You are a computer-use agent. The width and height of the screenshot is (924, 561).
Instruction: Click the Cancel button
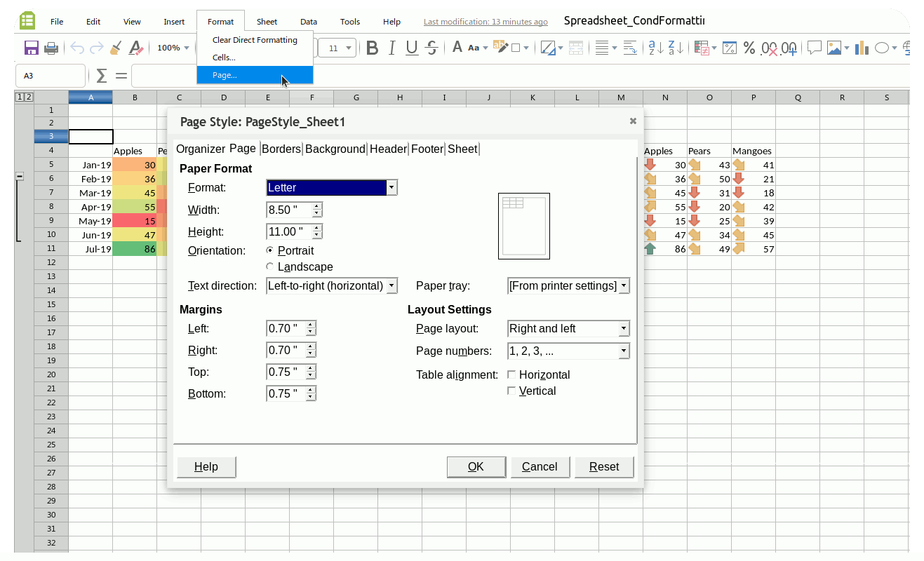tap(540, 467)
